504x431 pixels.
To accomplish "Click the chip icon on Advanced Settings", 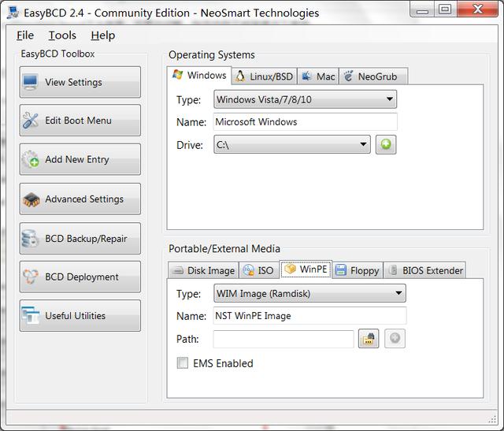I will pyautogui.click(x=31, y=199).
